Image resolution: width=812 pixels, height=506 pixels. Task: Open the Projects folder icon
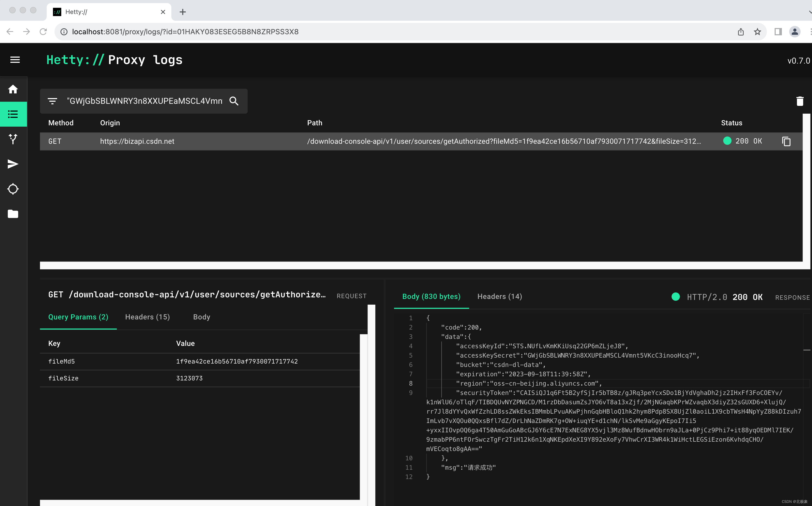point(13,214)
